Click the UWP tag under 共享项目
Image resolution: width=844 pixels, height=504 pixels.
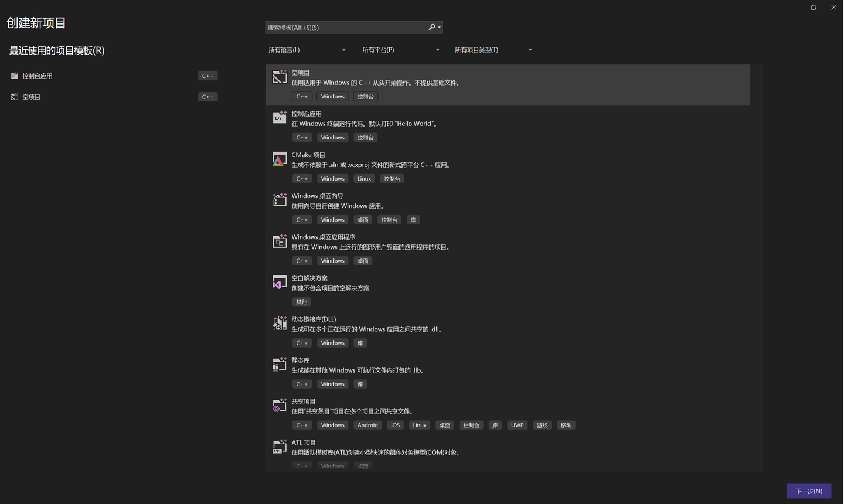click(517, 425)
